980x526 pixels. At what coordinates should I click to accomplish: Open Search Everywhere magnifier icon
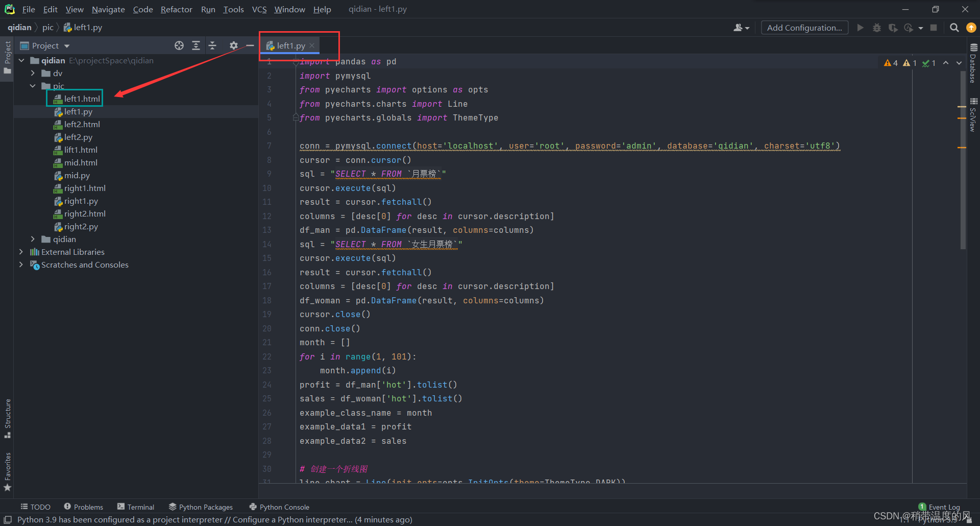(x=954, y=28)
